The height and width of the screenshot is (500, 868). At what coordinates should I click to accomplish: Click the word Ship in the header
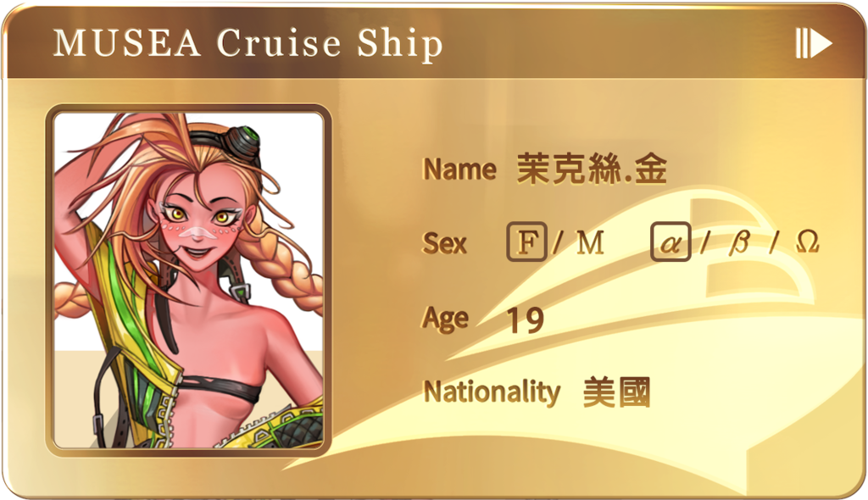tap(400, 44)
